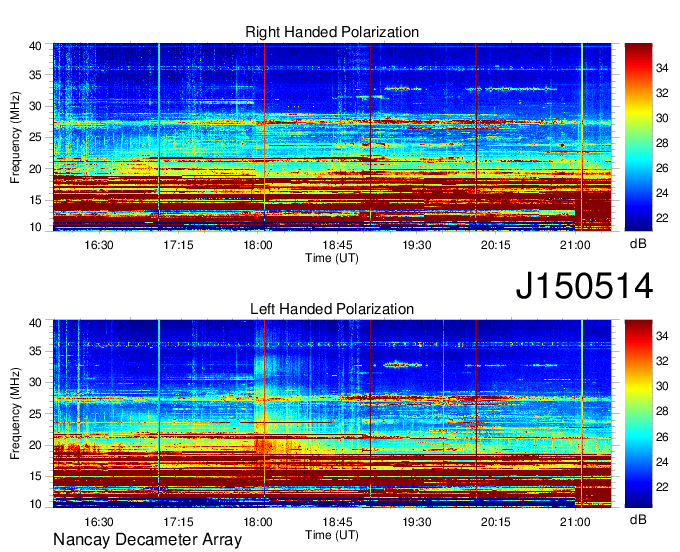The image size is (680, 552).
Task: Pick the 17:15 tick under left-handed plot
Action: coord(178,522)
